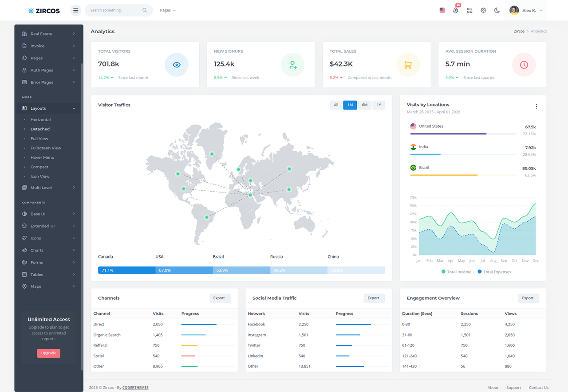Click the hamburger menu toggle icon
Image resolution: width=568 pixels, height=392 pixels.
(75, 10)
